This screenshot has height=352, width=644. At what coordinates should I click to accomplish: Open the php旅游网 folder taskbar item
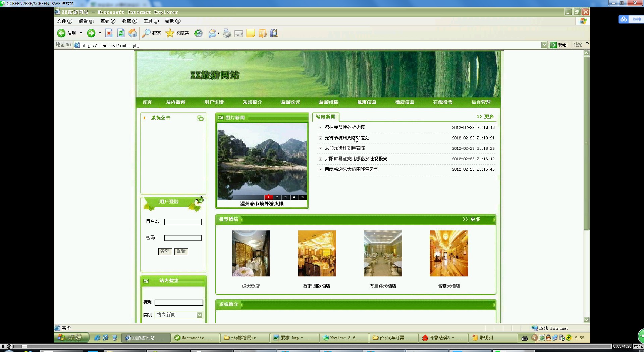tap(245, 338)
